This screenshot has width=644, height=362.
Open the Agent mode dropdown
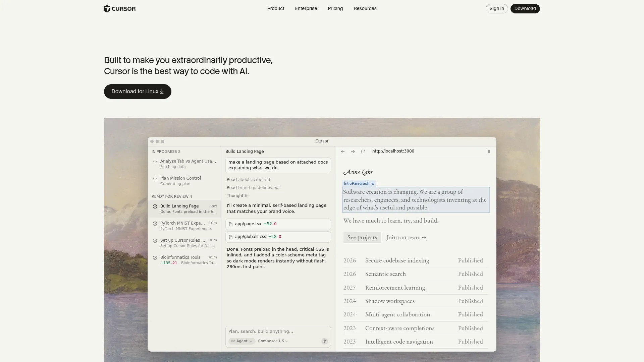coord(241,341)
